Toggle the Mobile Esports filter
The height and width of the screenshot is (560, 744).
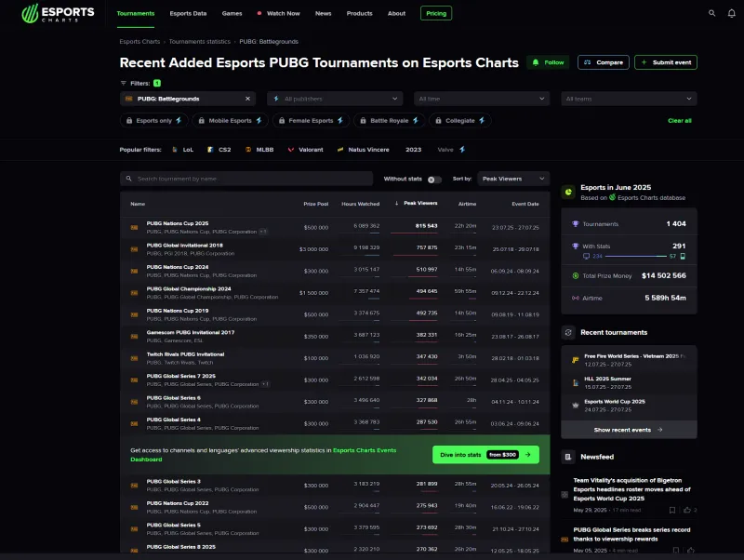pos(230,121)
